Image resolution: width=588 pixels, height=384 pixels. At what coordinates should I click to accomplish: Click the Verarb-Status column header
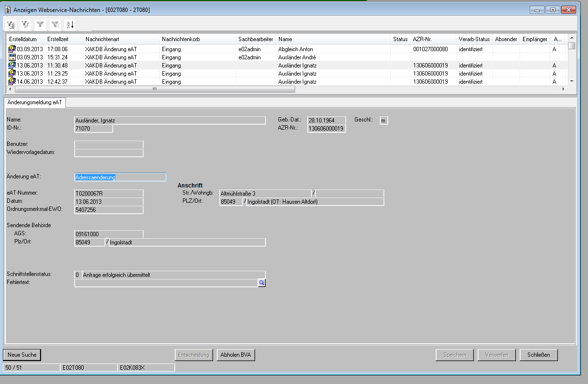tap(474, 39)
